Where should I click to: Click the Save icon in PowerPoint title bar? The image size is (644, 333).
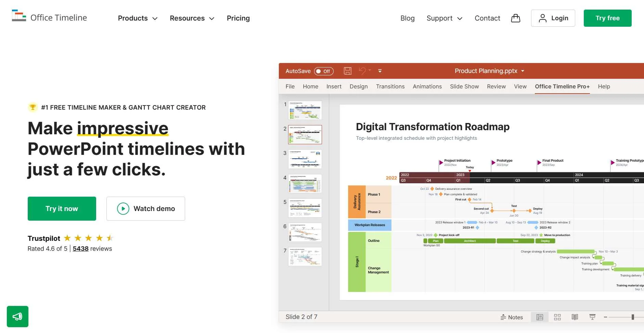[x=348, y=71]
